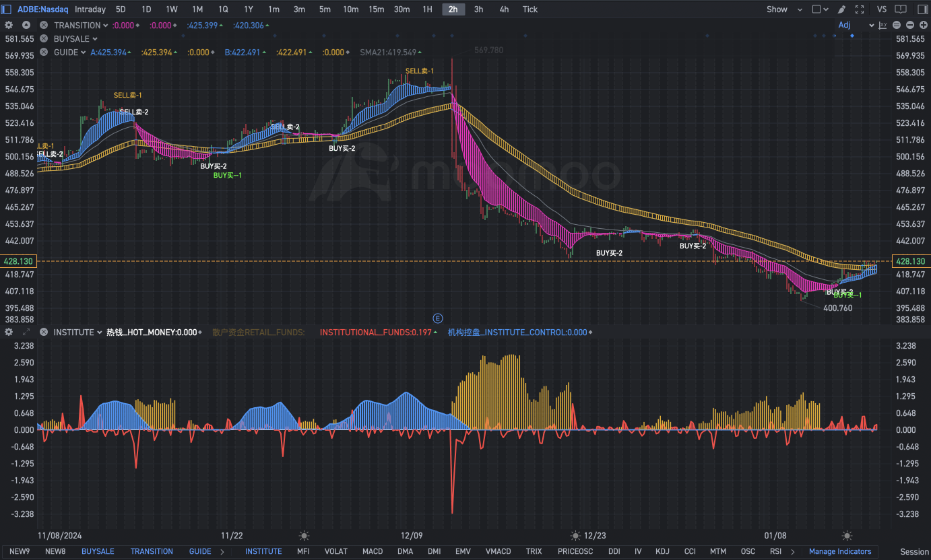Collapse main chart indicator list arrow
Image resolution: width=931 pixels, height=560 pixels.
point(26,26)
